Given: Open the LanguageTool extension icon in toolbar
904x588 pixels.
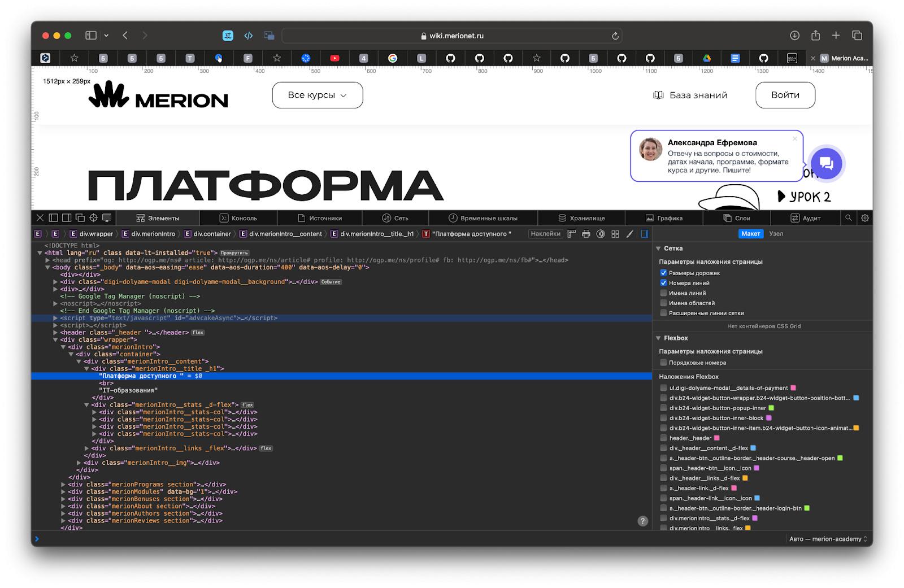Looking at the screenshot, I should pyautogui.click(x=228, y=36).
